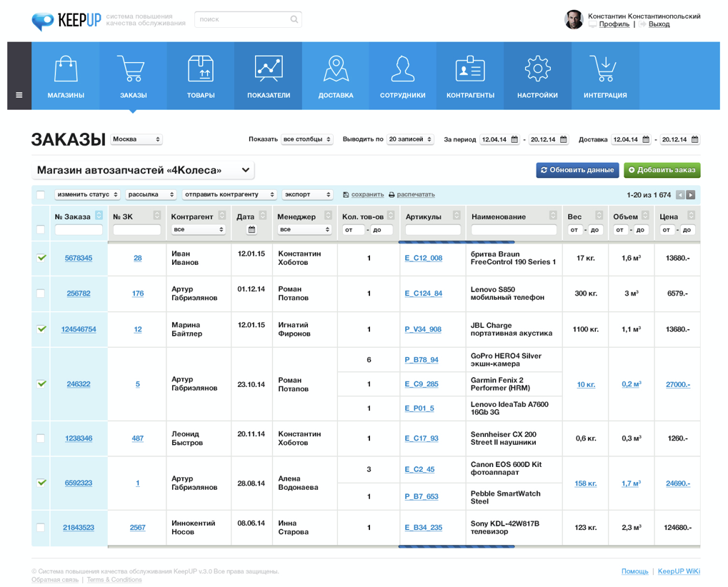Switch to the Контрагенты tab
The image size is (728, 587).
(x=470, y=76)
